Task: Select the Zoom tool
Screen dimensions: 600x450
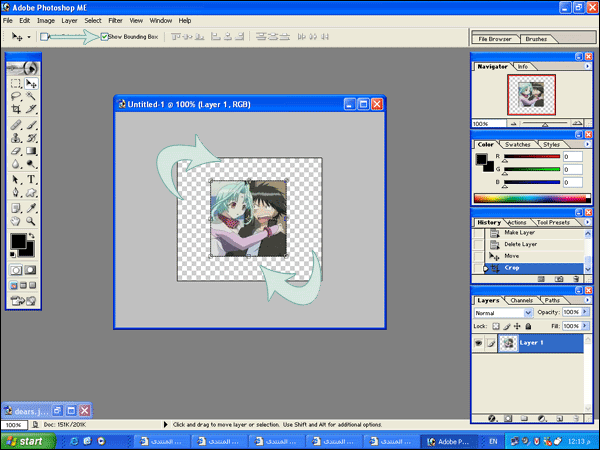Action: pyautogui.click(x=31, y=221)
